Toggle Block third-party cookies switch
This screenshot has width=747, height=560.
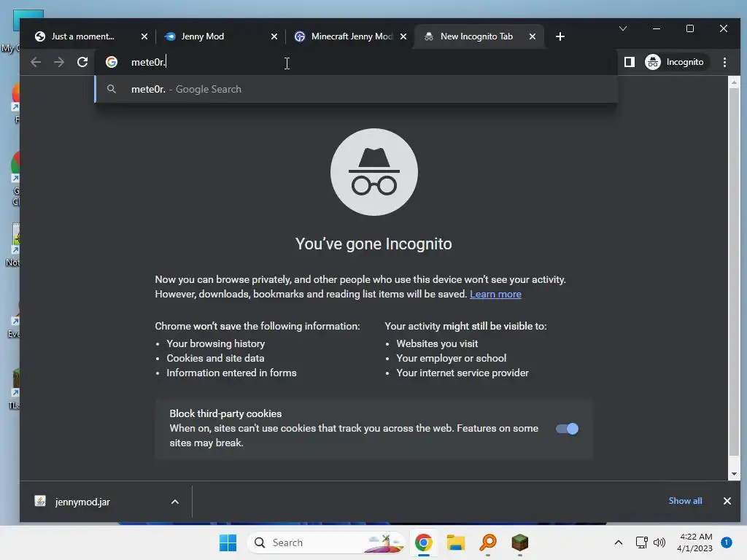[x=567, y=429]
